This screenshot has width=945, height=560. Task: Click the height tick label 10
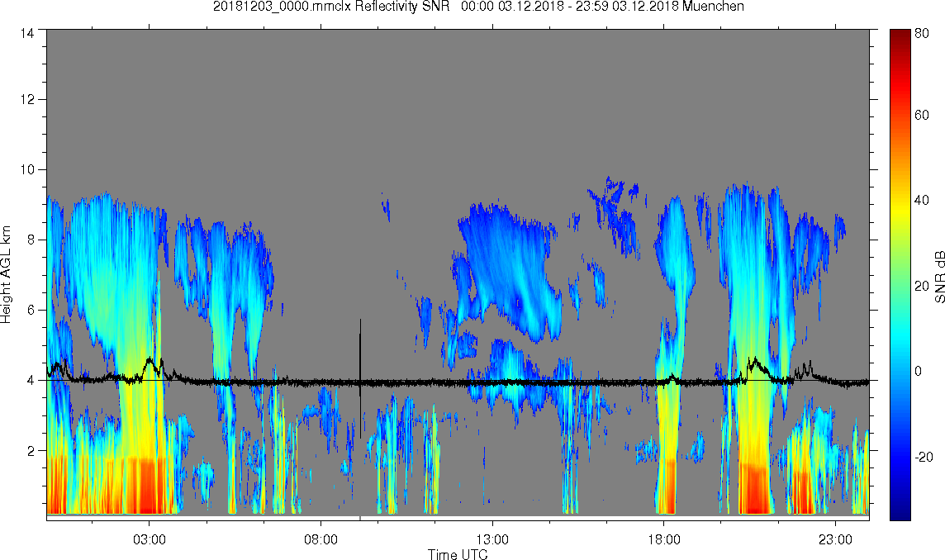(x=27, y=169)
